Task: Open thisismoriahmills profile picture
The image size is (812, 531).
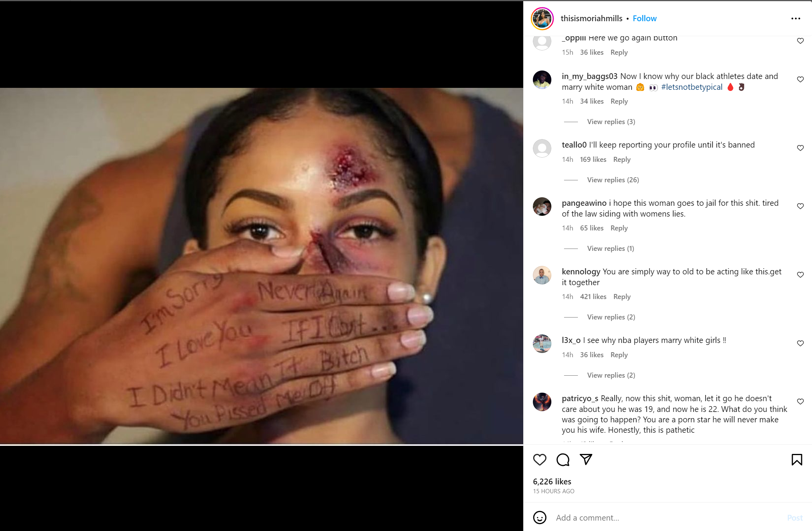Action: pyautogui.click(x=542, y=18)
